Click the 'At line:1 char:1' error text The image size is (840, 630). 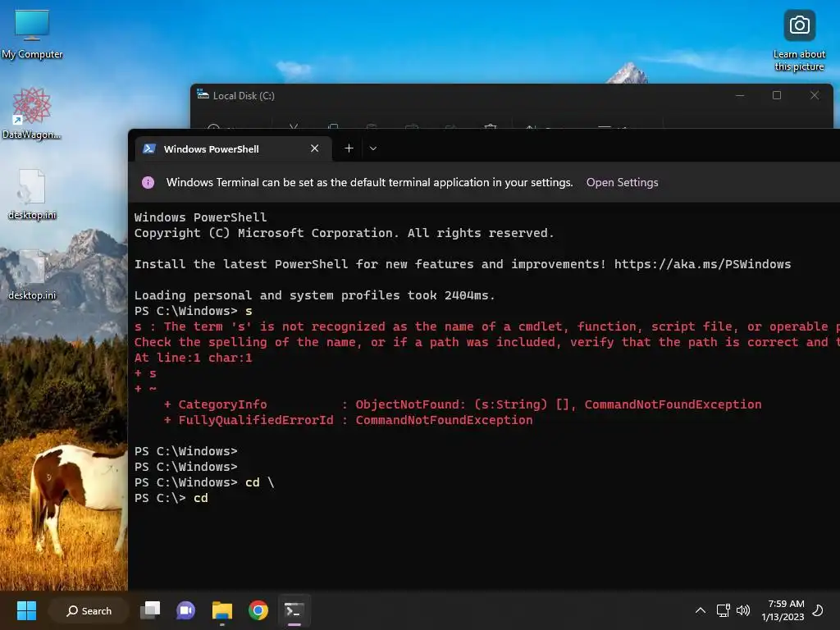click(x=193, y=358)
